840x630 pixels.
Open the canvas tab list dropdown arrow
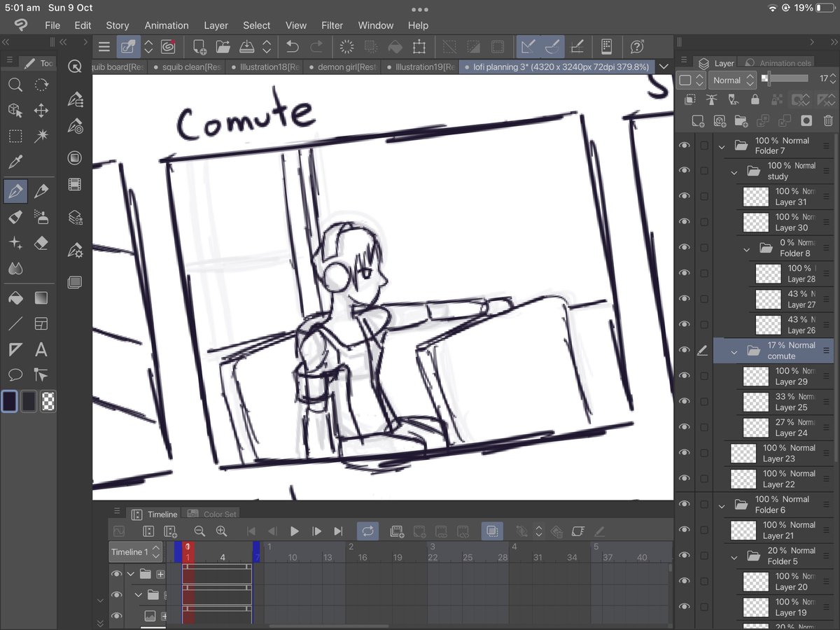(x=664, y=66)
